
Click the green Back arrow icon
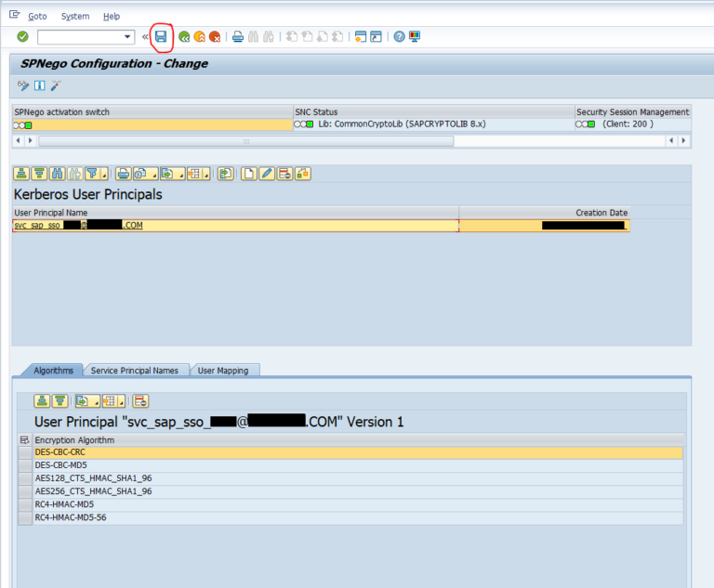tap(184, 37)
